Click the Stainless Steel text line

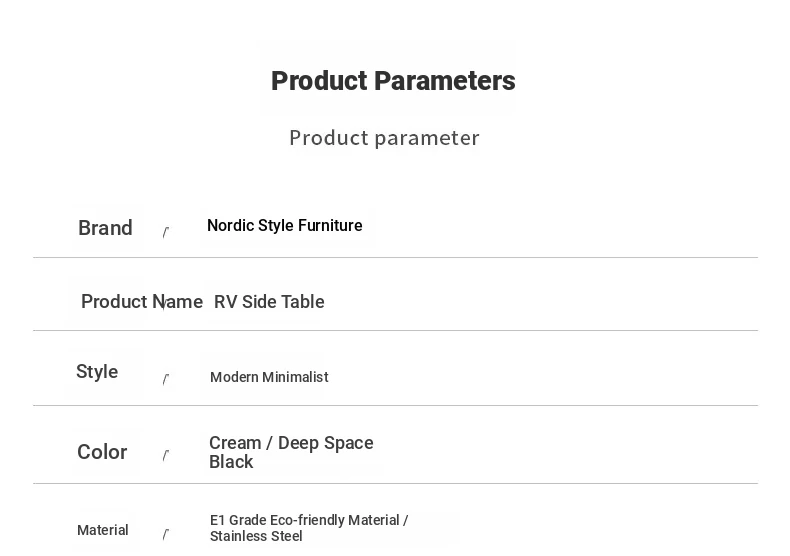coord(256,536)
